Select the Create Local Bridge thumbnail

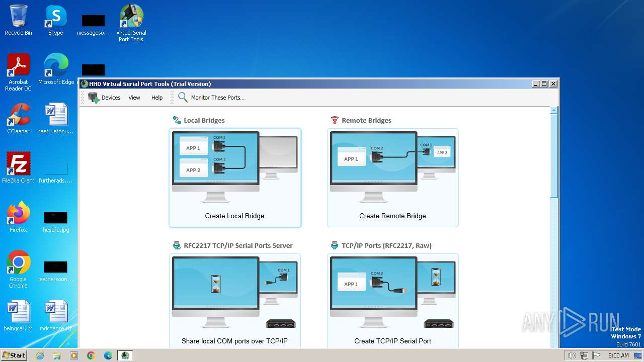(235, 167)
